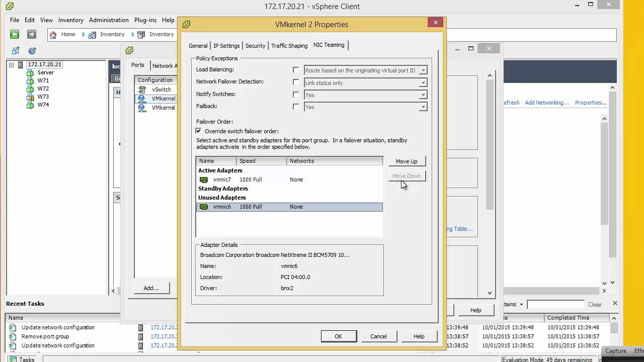Collapse the 172.17.20.21 host tree node
Viewport: 644px width, 362px height.
coord(11,64)
